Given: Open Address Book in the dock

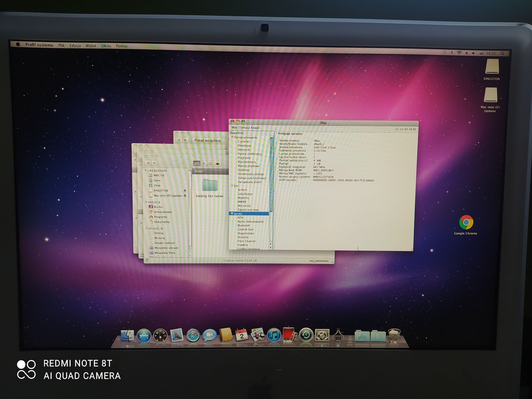Looking at the screenshot, I should tap(226, 335).
